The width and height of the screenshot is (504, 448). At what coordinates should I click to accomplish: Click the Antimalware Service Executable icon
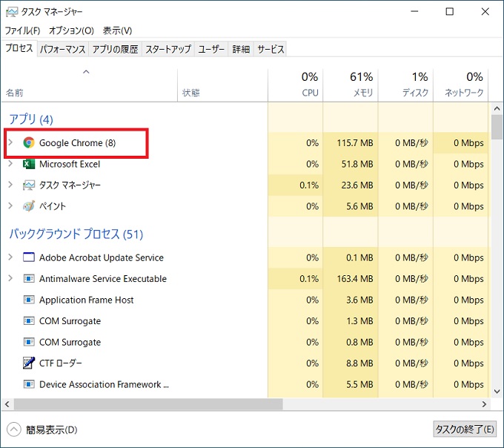pos(29,278)
